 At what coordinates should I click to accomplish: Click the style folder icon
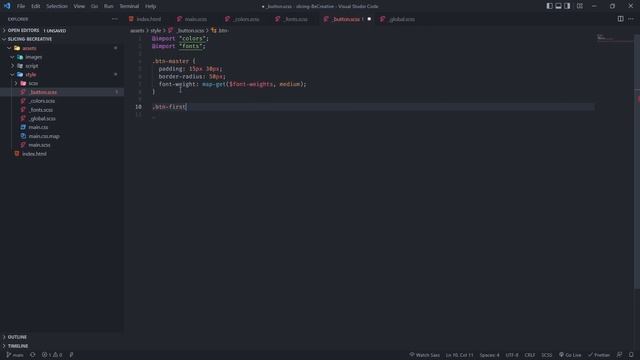pyautogui.click(x=20, y=75)
